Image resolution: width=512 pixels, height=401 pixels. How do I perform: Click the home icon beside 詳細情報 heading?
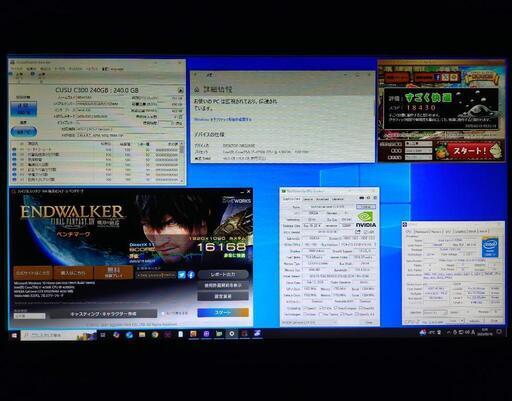197,89
